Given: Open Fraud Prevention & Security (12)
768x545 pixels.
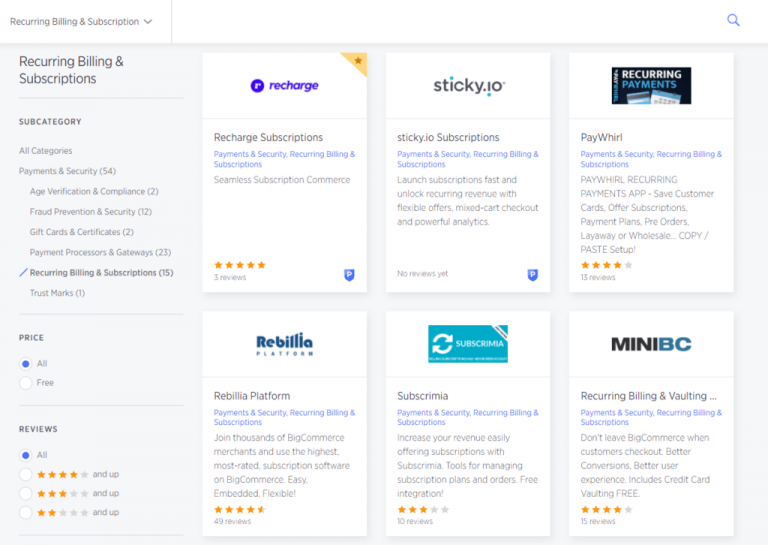Looking at the screenshot, I should [x=91, y=212].
